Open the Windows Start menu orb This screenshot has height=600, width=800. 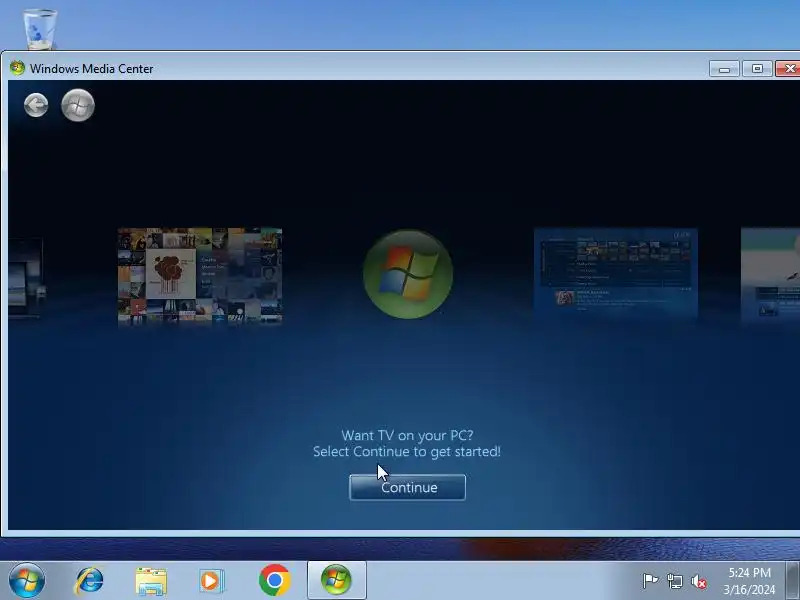click(x=27, y=581)
